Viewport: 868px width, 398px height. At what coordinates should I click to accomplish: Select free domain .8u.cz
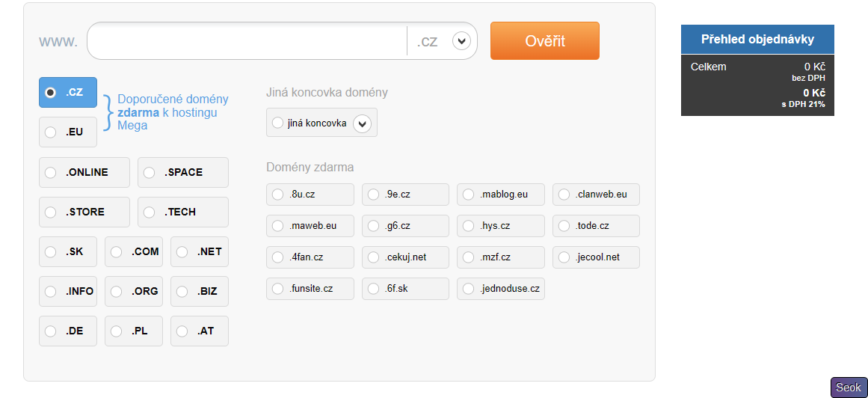coord(278,195)
